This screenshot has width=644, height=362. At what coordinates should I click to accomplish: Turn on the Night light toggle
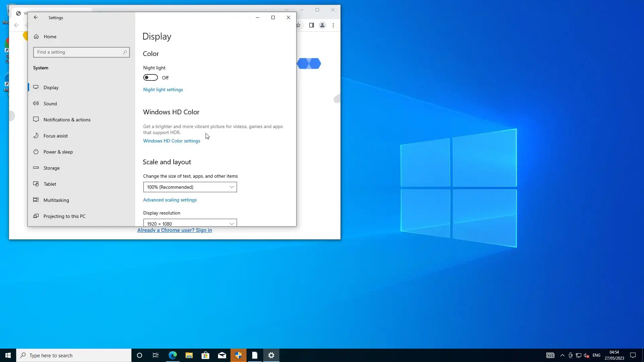[151, 78]
